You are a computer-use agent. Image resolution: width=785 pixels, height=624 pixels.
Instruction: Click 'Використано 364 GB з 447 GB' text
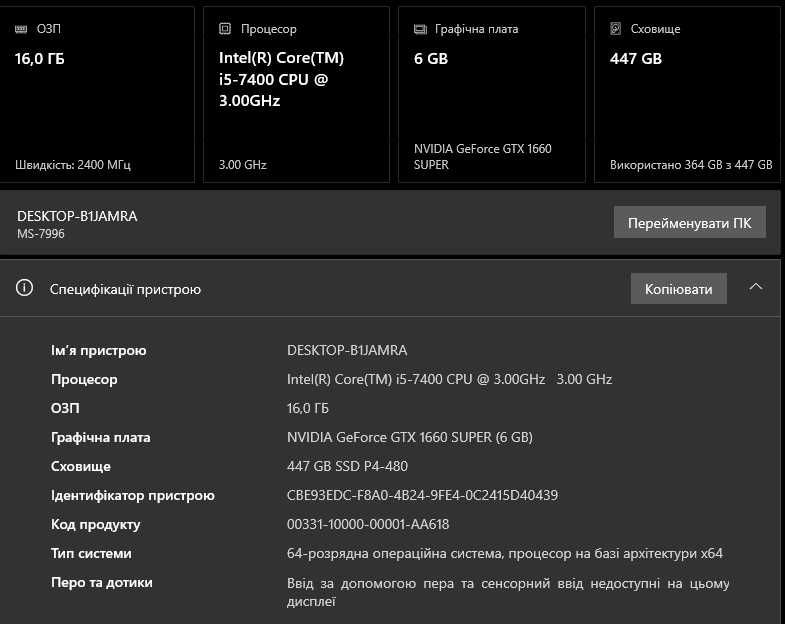coord(690,165)
